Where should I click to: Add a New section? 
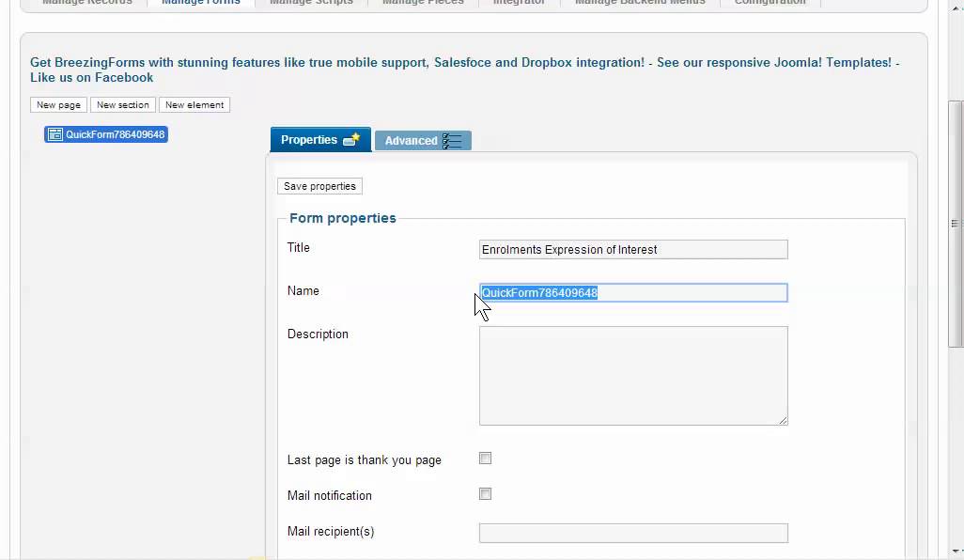[123, 105]
